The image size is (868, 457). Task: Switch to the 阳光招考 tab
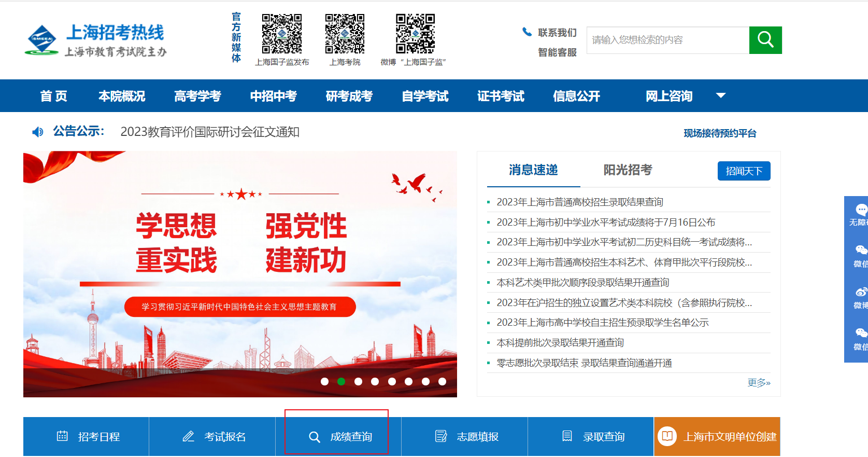pos(628,170)
